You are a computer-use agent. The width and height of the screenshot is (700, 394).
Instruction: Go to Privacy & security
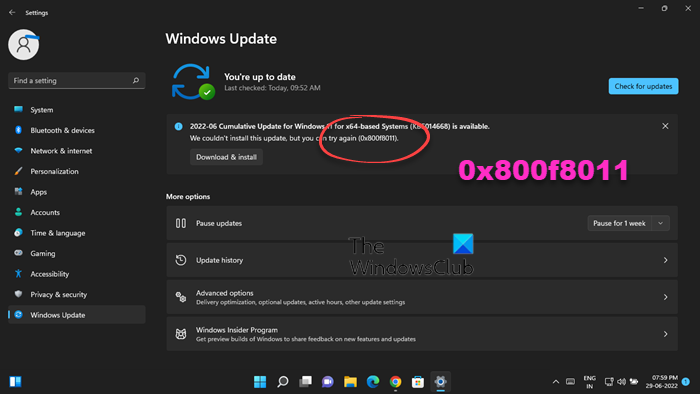point(77,294)
